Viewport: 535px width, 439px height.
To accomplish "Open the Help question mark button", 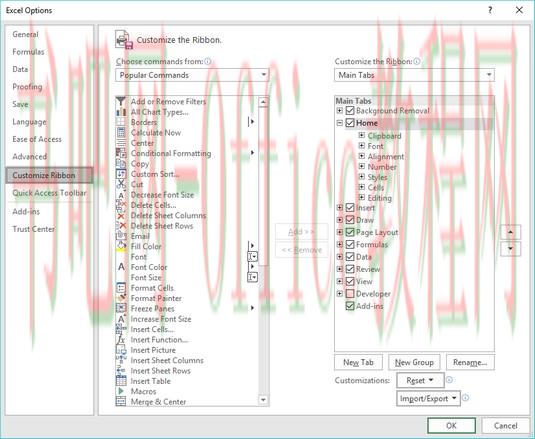I will point(490,10).
